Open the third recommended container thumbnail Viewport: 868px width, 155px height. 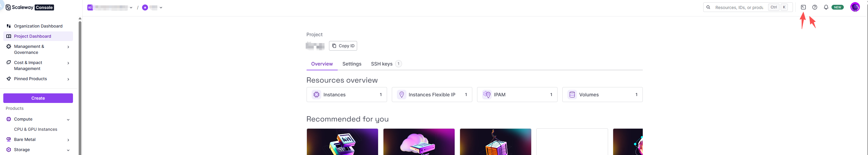[x=495, y=142]
